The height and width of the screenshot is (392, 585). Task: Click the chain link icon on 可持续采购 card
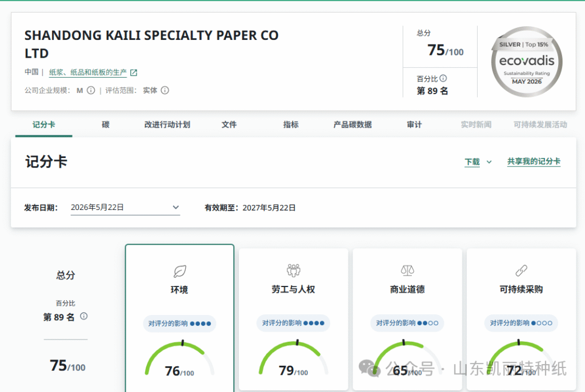(521, 270)
